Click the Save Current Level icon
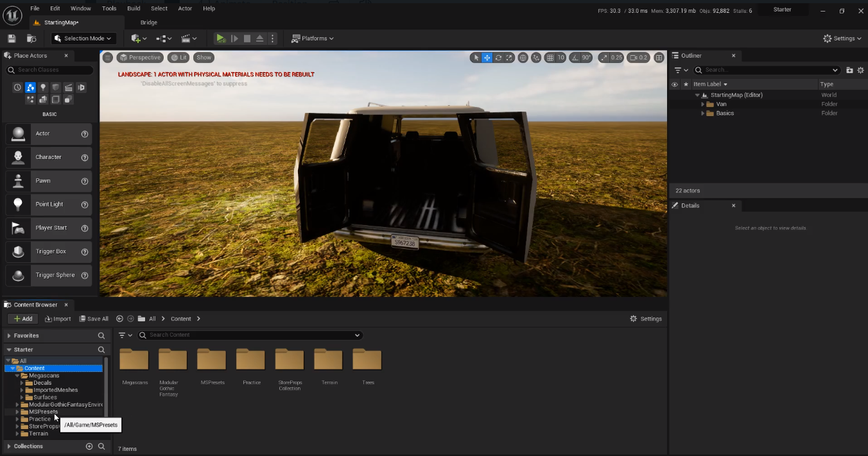 pyautogui.click(x=11, y=38)
